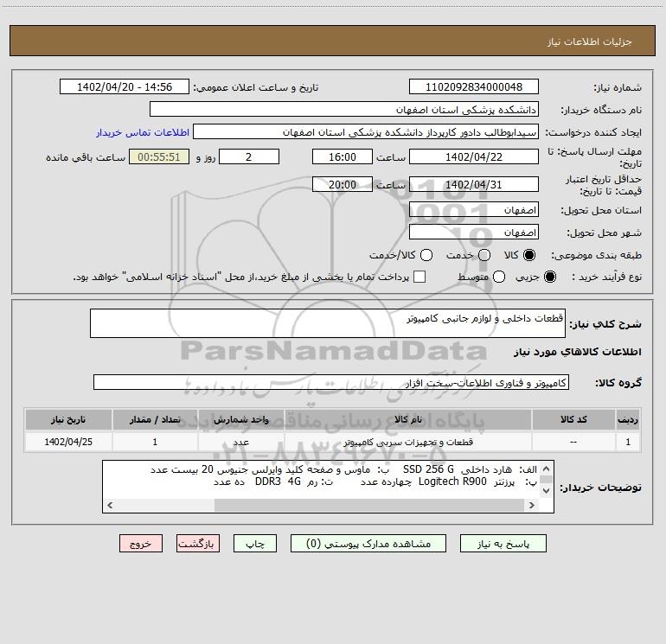The image size is (666, 644).
Task: Click the unit cell عدد in the table
Action: coord(240,442)
